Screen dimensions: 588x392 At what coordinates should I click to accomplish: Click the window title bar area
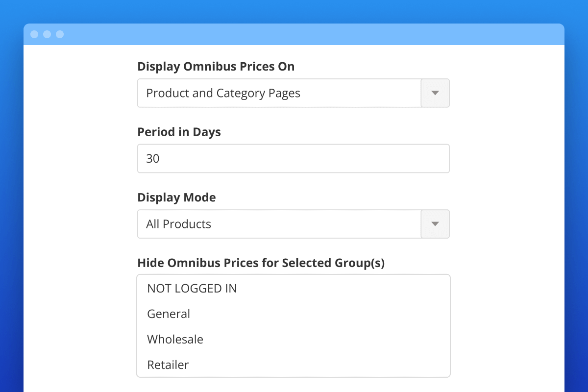[x=294, y=34]
